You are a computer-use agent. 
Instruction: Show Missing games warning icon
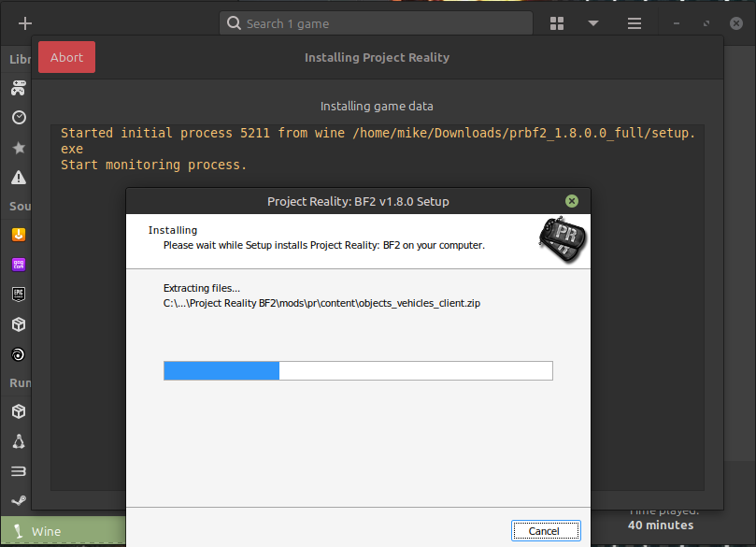[19, 177]
